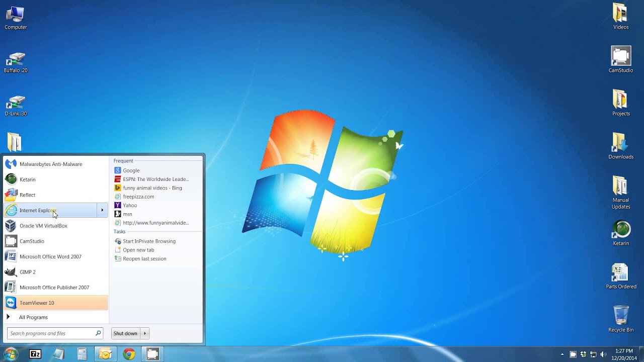
Task: Select the Computer desktop icon
Action: pos(16,18)
